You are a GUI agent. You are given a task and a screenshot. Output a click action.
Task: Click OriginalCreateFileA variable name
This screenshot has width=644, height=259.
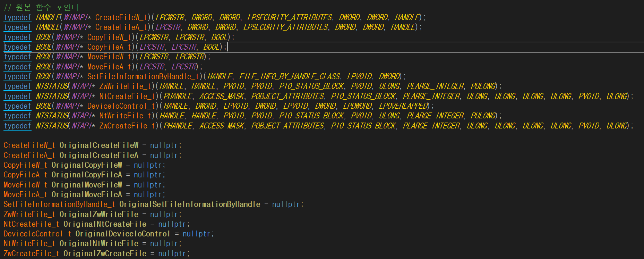(x=99, y=155)
